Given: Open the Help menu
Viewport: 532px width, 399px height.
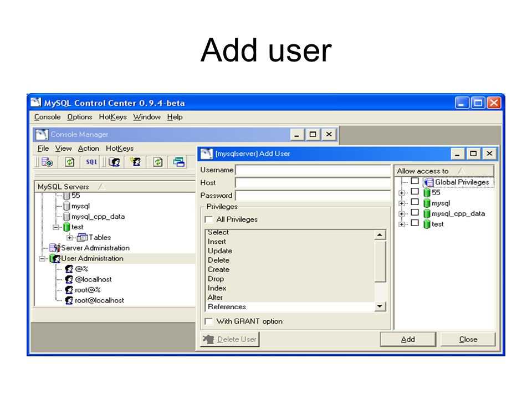Looking at the screenshot, I should pos(175,117).
